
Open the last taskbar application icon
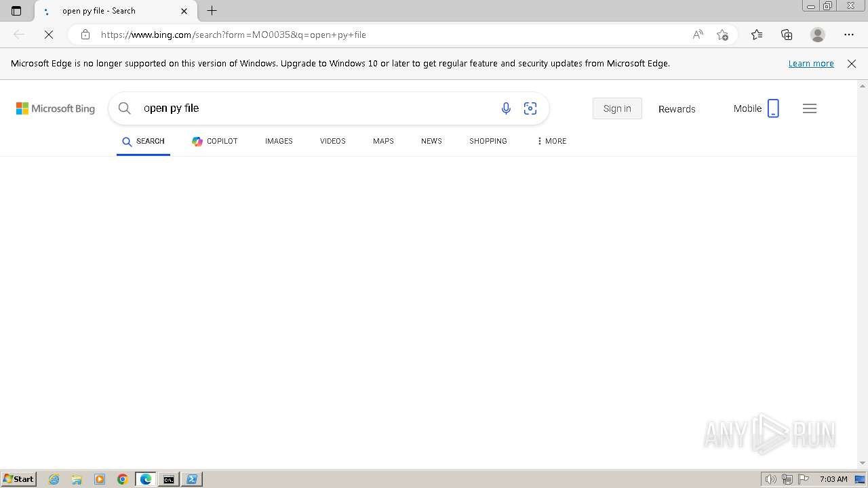(192, 479)
